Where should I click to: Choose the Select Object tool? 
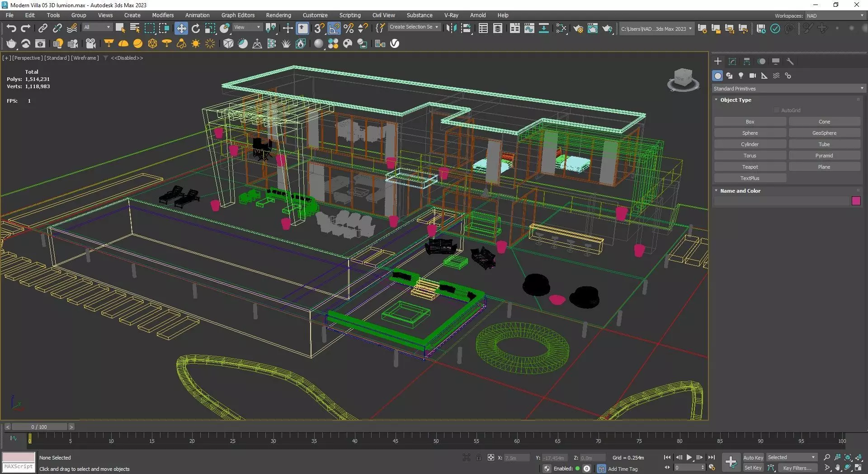(120, 28)
